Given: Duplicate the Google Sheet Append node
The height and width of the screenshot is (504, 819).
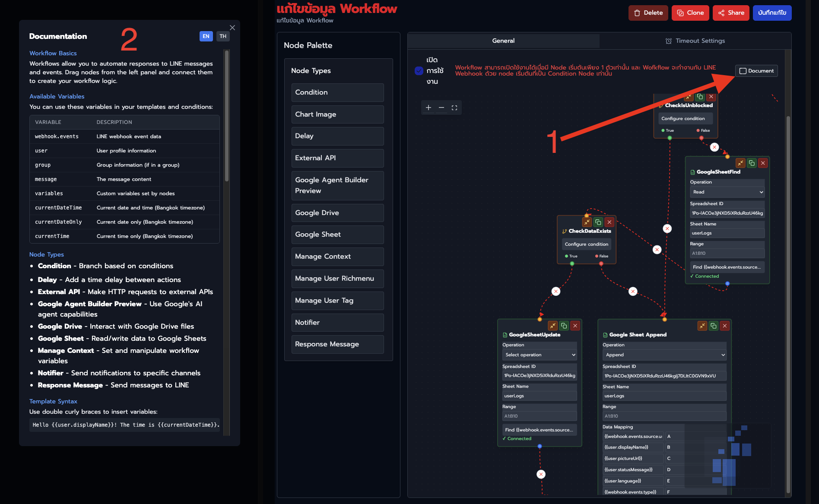Looking at the screenshot, I should pos(713,326).
